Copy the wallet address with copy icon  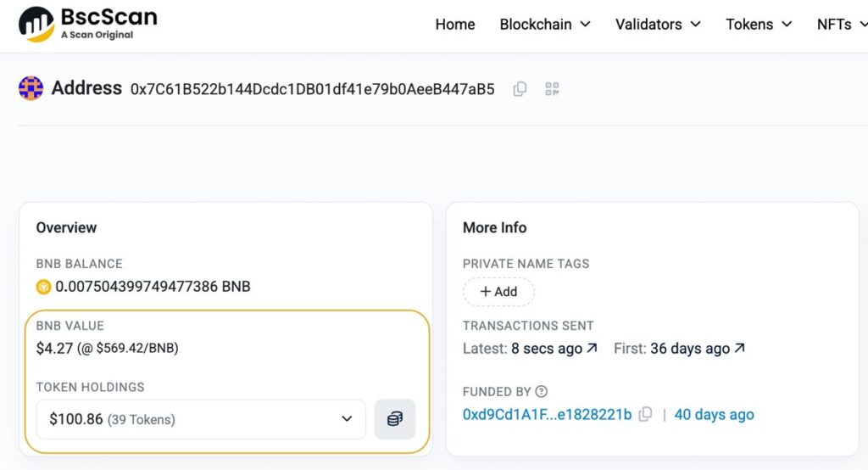[520, 89]
